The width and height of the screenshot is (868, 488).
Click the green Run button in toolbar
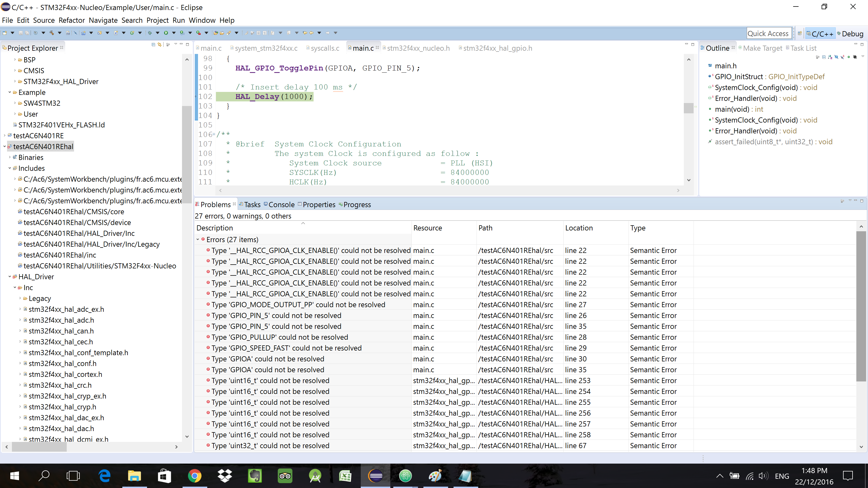[166, 33]
